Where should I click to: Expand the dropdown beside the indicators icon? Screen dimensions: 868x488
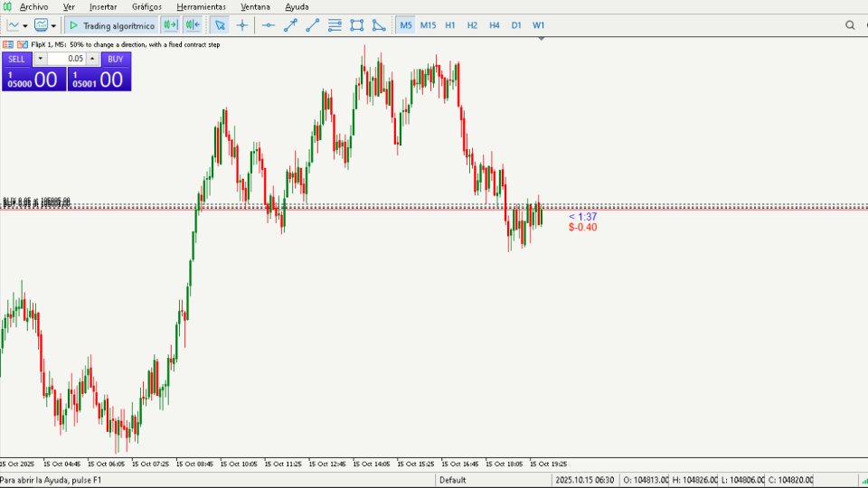click(53, 25)
